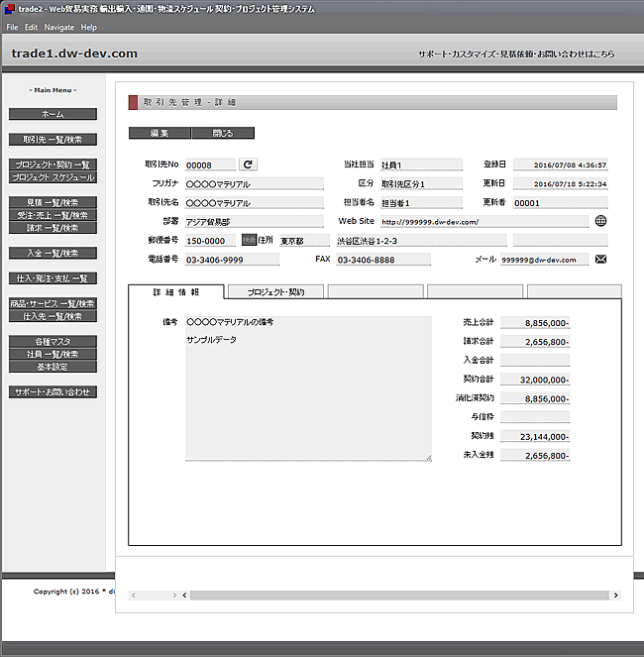Viewport: 644px width, 657px height.
Task: Switch to the プロジェクト・契約 tab
Action: [275, 292]
